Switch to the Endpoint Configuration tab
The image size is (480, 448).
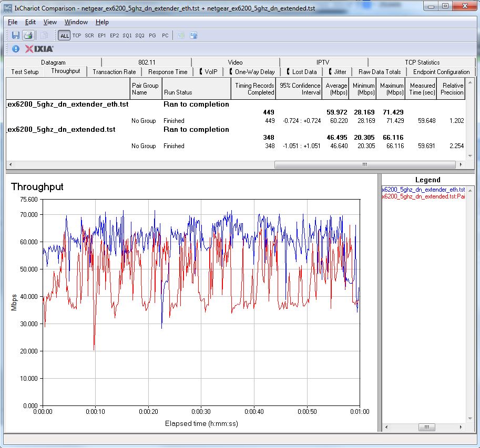[x=441, y=72]
